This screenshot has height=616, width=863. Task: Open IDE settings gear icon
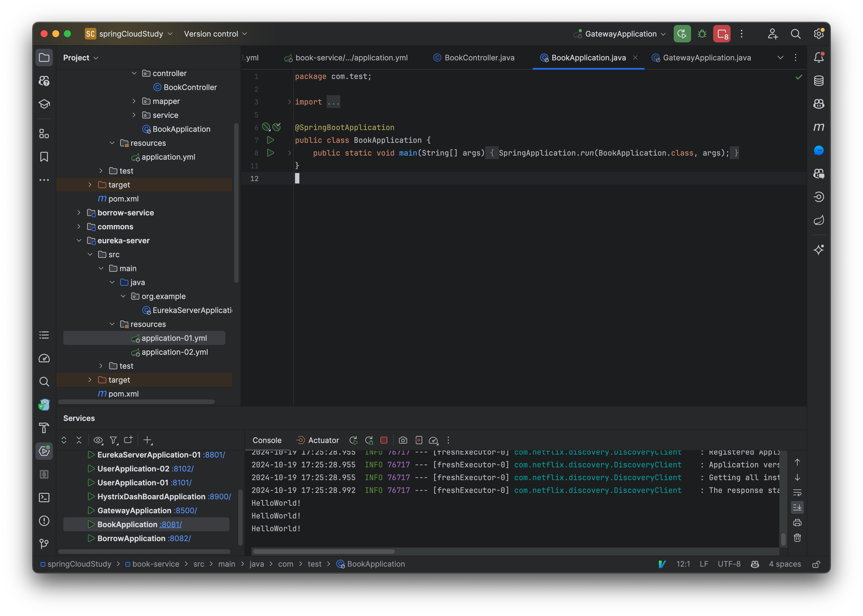click(x=819, y=34)
